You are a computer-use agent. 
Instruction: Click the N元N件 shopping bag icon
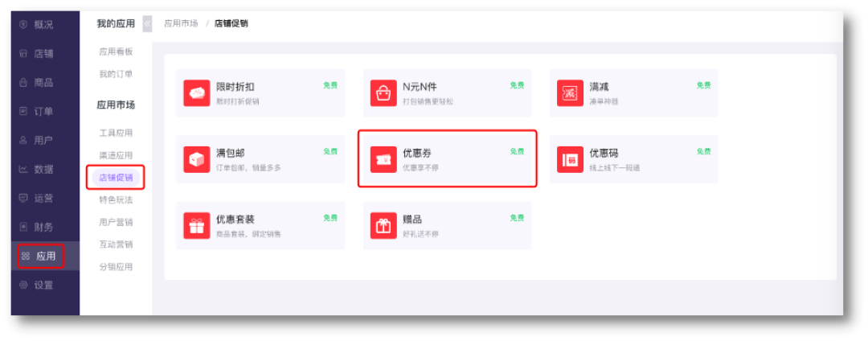383,93
